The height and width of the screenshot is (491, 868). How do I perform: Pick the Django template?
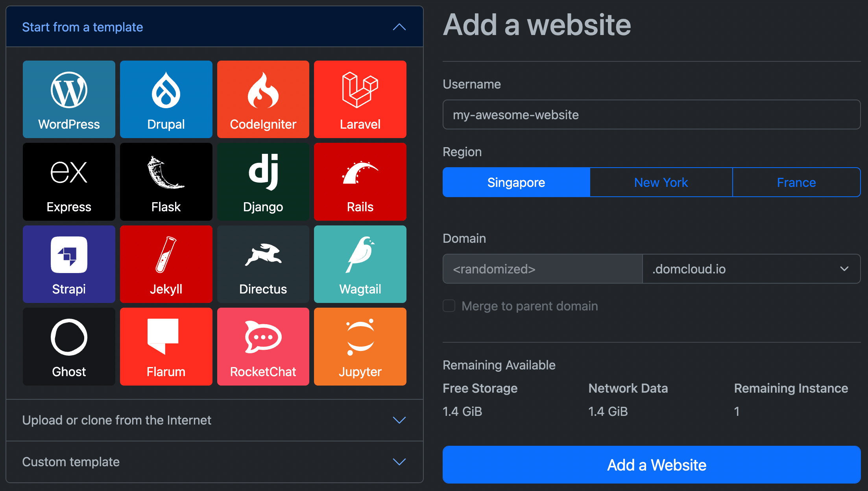point(263,182)
